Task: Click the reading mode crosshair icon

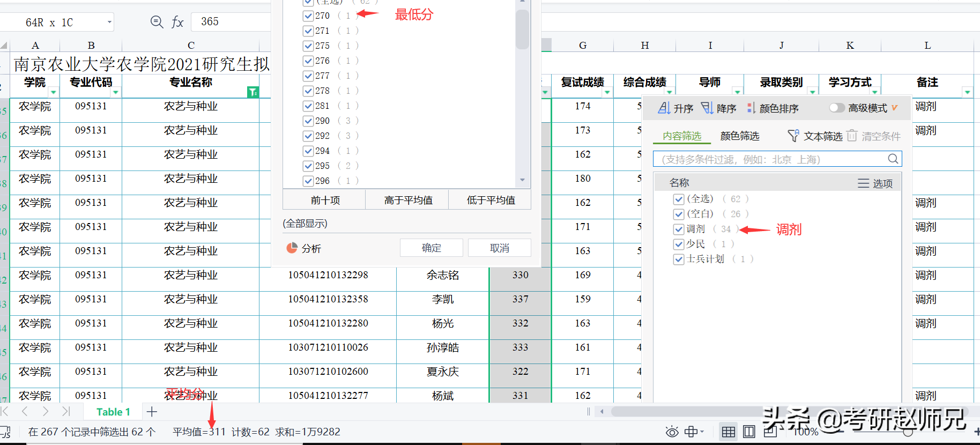Action: tap(691, 432)
